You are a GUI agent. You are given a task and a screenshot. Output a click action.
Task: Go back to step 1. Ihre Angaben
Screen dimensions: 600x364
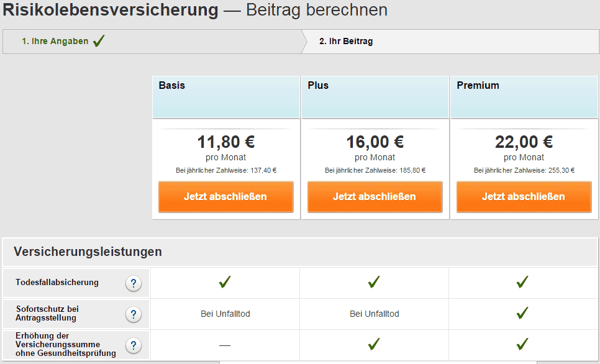pos(55,42)
